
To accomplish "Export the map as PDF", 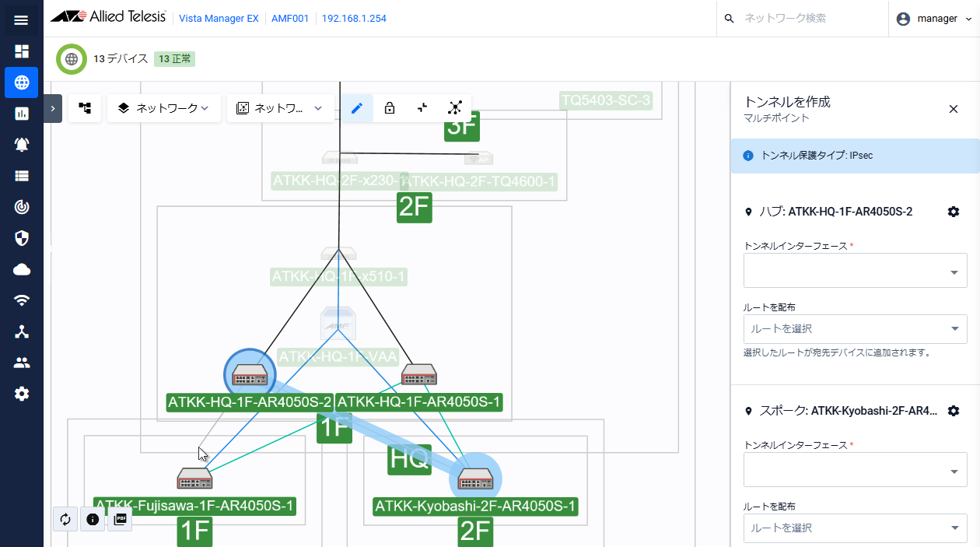I will 120,519.
